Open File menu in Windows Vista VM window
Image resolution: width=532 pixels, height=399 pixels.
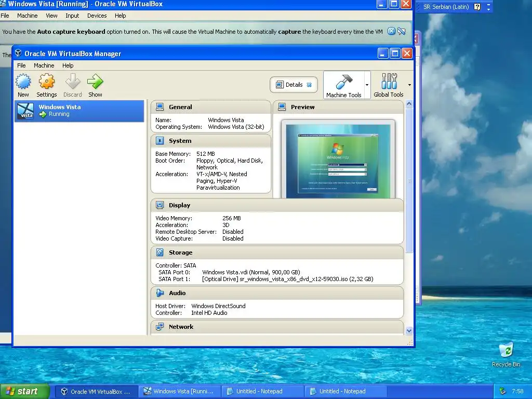click(x=5, y=16)
